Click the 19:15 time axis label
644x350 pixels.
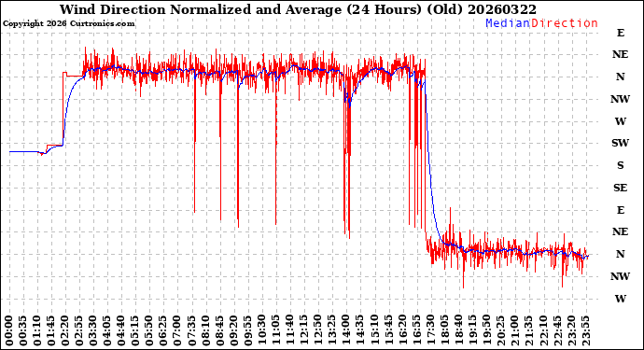[x=472, y=331]
